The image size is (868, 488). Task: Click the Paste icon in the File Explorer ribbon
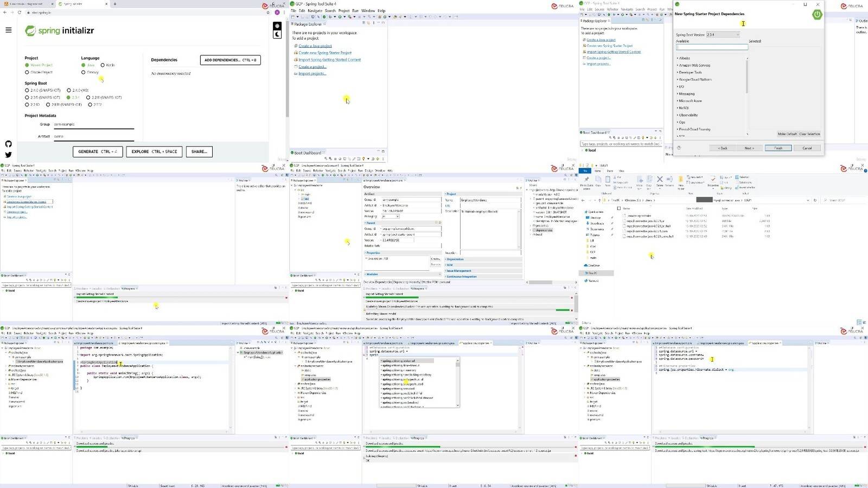[608, 180]
